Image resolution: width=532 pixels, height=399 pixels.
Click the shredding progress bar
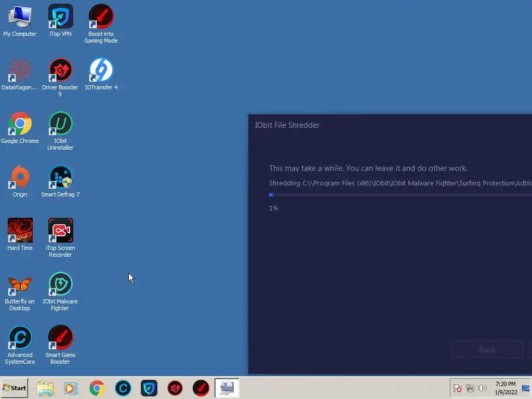point(401,195)
